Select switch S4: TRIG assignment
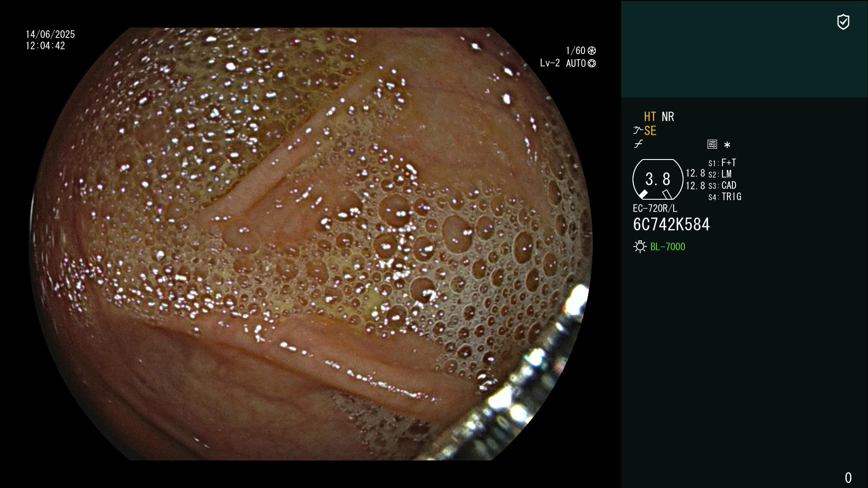 point(725,197)
